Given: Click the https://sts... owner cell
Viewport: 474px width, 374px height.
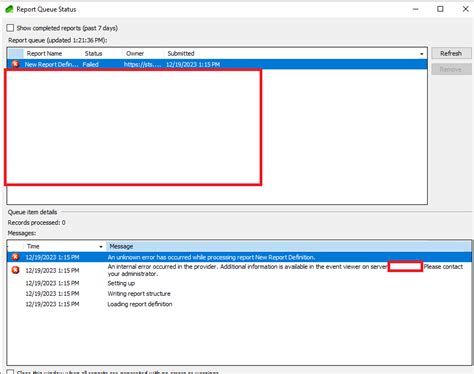Looking at the screenshot, I should (x=142, y=64).
